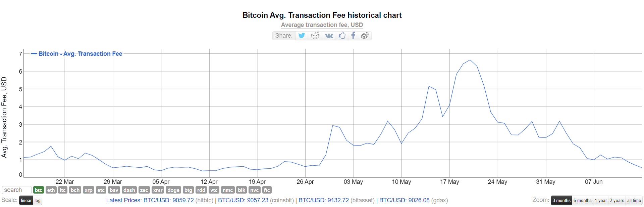The height and width of the screenshot is (207, 644).
Task: Set zoom to all time
Action: 634,201
